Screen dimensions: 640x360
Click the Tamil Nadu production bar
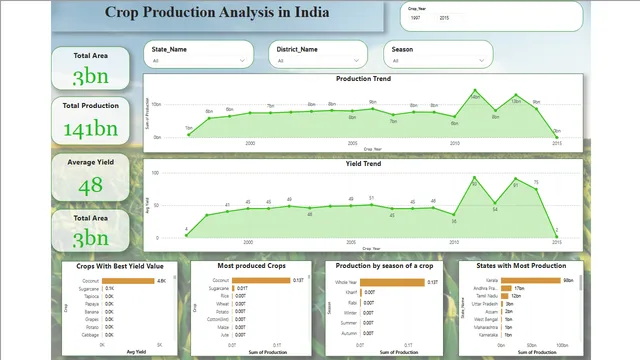(x=505, y=296)
